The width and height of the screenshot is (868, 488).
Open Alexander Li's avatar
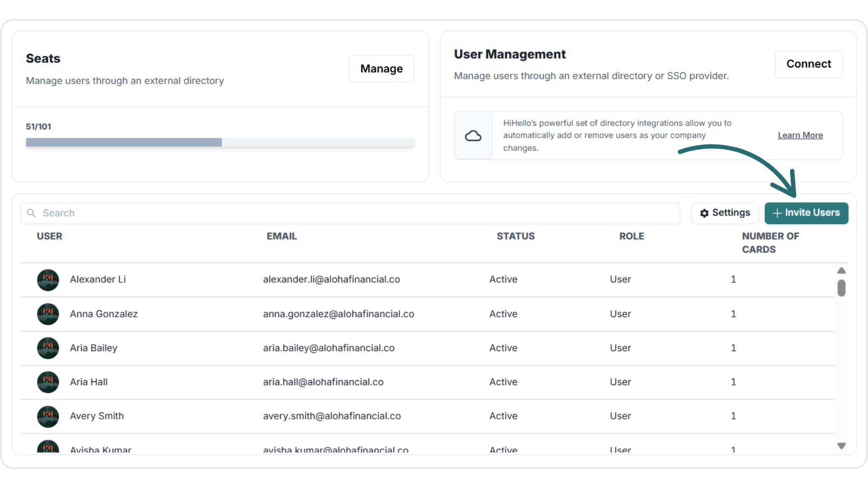tap(48, 280)
